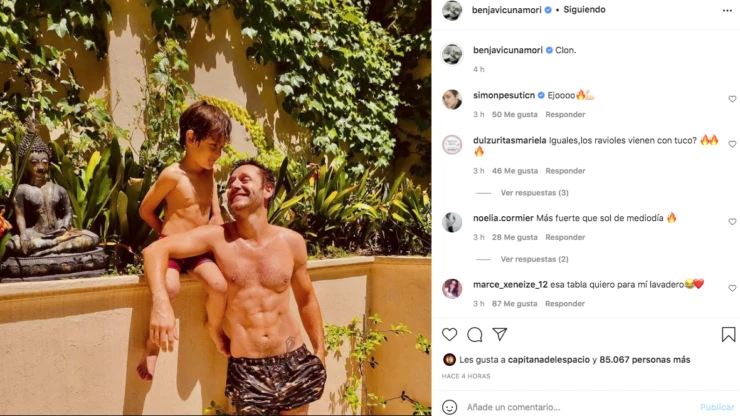
Task: Like marce_xeneize_12's comment heart
Action: point(732,288)
